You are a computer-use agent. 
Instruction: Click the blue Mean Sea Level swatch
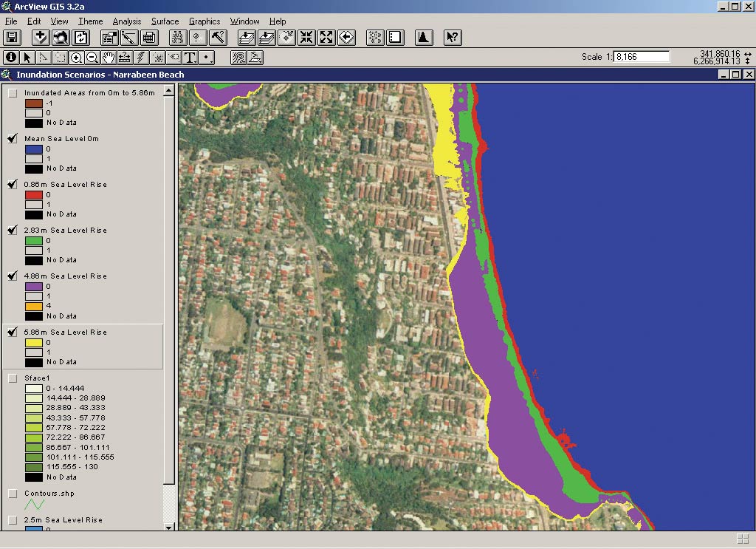tap(34, 149)
